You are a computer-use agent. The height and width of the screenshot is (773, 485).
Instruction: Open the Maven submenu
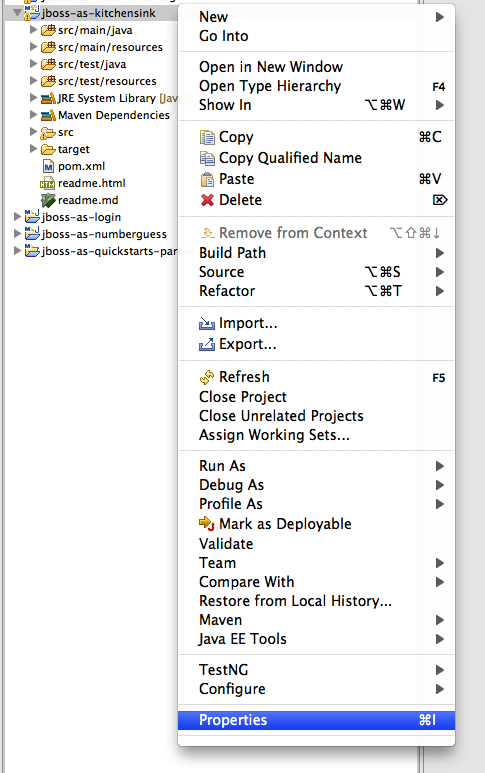[x=316, y=620]
